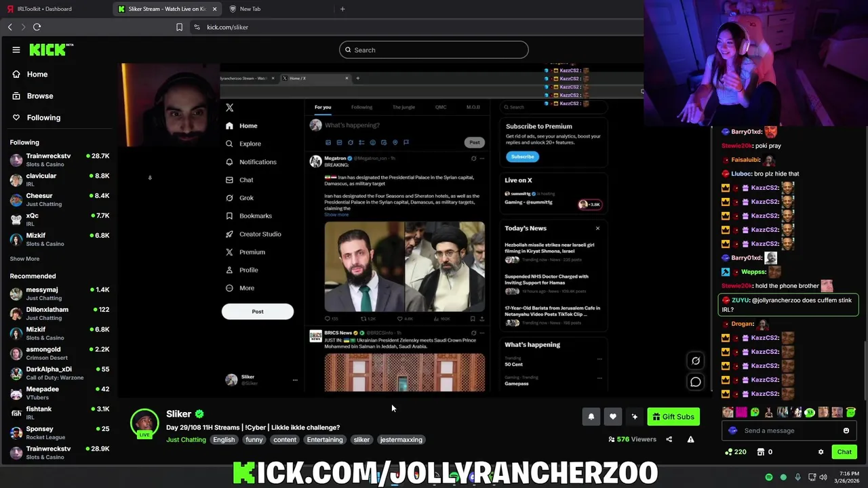Viewport: 868px width, 488px height.
Task: Open network icon in system tray
Action: click(x=811, y=477)
